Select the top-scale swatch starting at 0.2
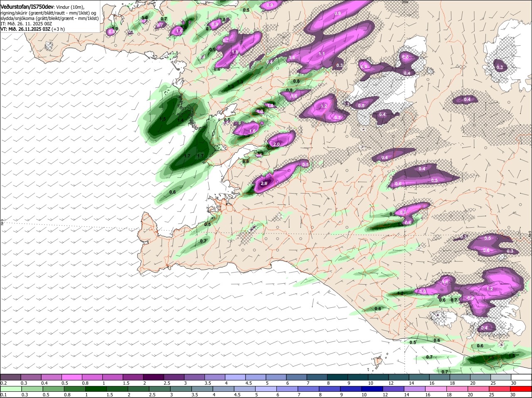This screenshot has width=532, height=398. (x=11, y=377)
